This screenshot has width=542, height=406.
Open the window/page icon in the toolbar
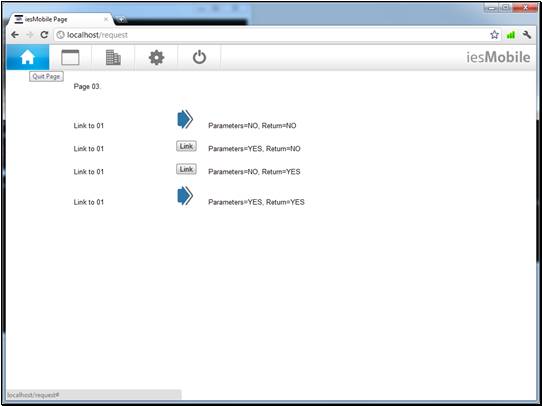[x=70, y=57]
